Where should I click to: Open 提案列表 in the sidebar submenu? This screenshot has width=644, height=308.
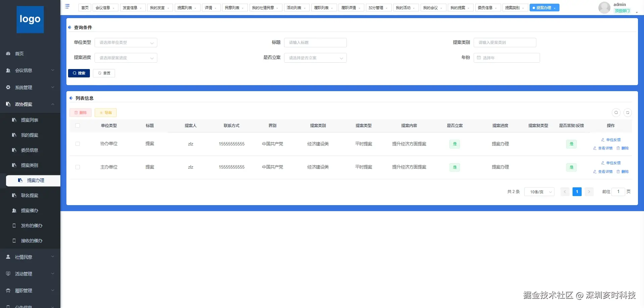click(x=30, y=120)
